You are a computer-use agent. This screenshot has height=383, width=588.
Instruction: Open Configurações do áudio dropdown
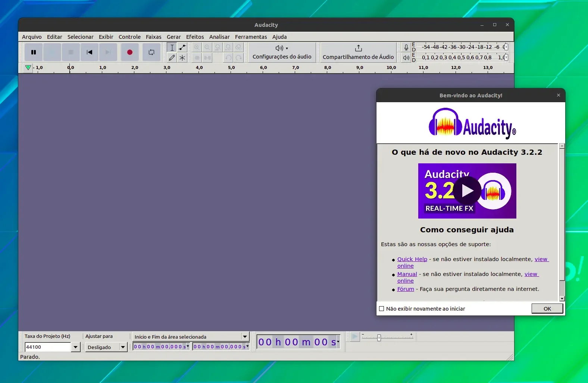click(282, 52)
